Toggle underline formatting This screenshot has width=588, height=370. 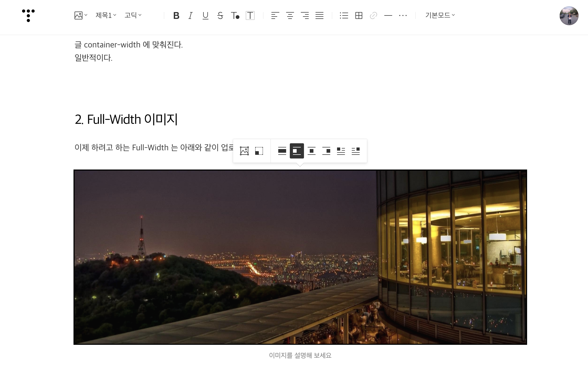click(205, 16)
